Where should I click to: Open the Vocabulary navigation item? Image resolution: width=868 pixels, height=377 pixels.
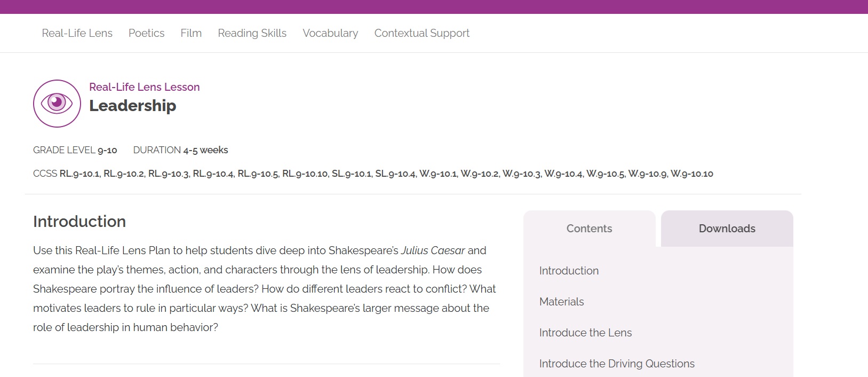click(330, 33)
